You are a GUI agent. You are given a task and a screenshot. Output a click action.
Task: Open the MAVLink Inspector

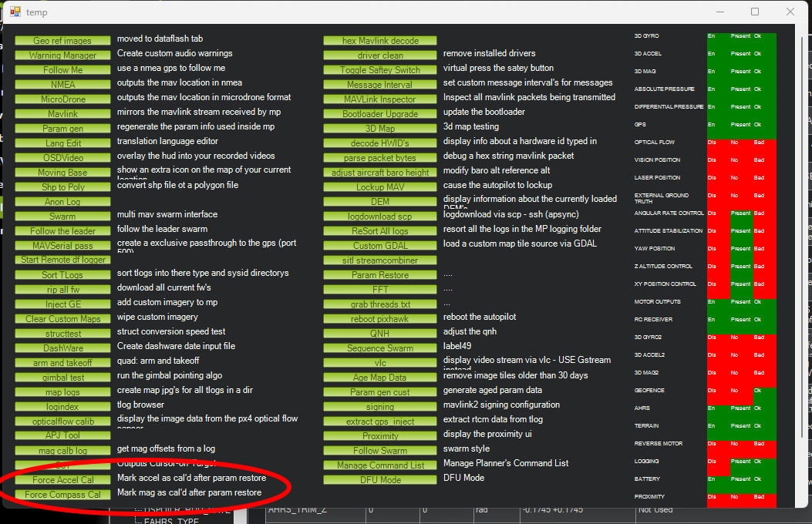[380, 99]
